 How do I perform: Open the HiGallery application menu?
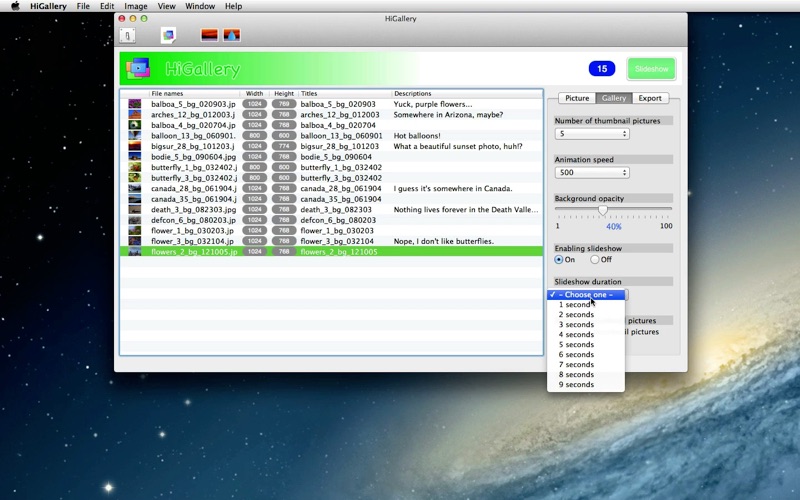48,6
